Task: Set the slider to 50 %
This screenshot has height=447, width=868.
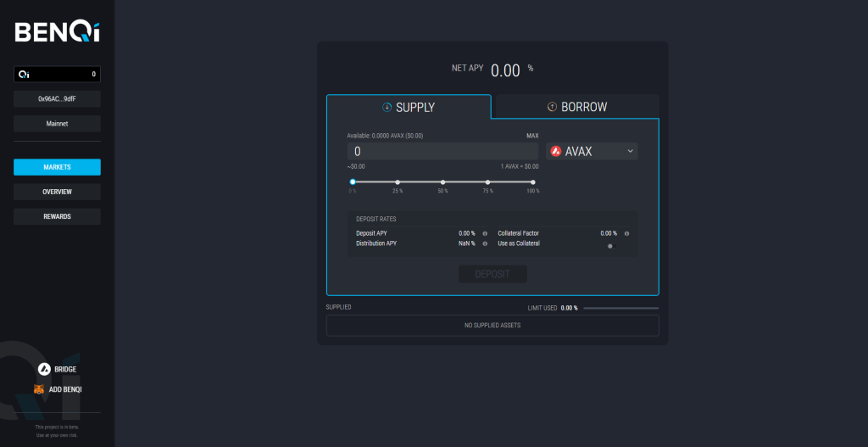Action: tap(442, 182)
